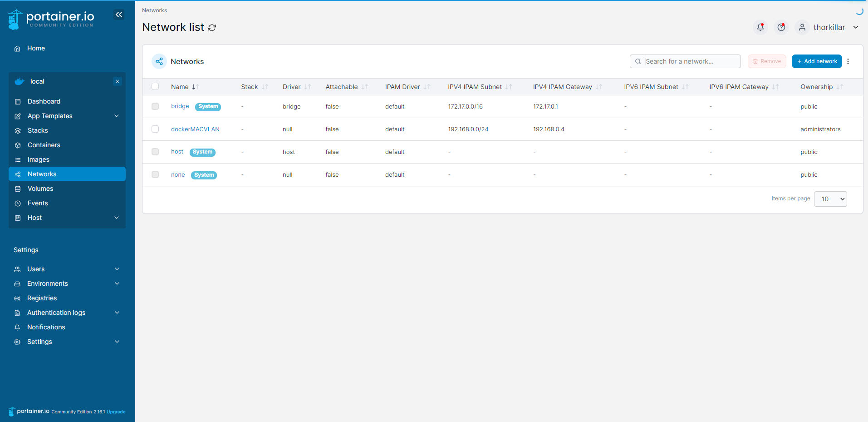Select the dockerMACVLAN network checkbox
Image resolution: width=868 pixels, height=422 pixels.
click(x=155, y=129)
